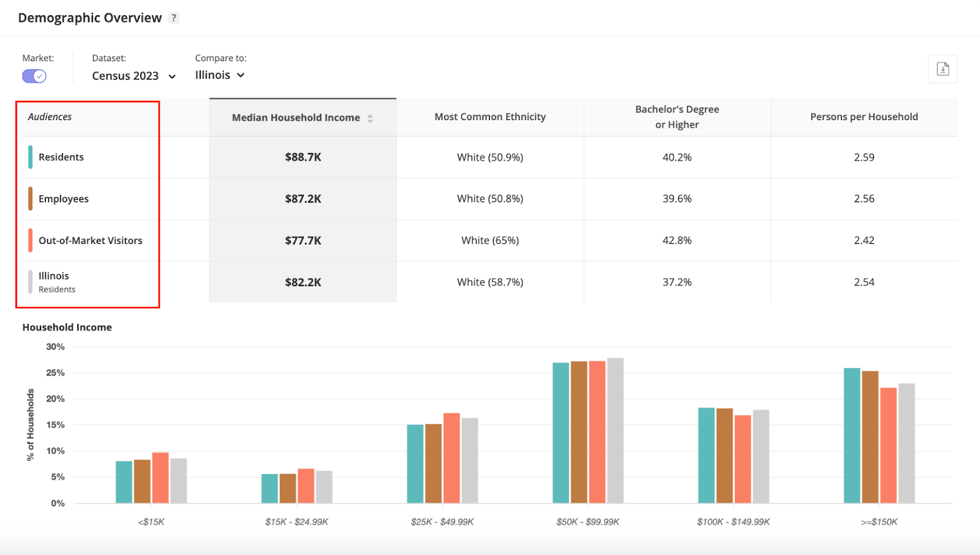This screenshot has width=980, height=555.
Task: Click the 39.6% bachelor's degree value
Action: 677,199
